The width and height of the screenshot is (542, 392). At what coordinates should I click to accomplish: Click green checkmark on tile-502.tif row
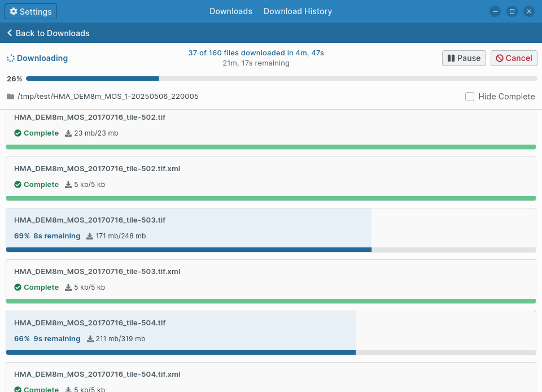18,133
